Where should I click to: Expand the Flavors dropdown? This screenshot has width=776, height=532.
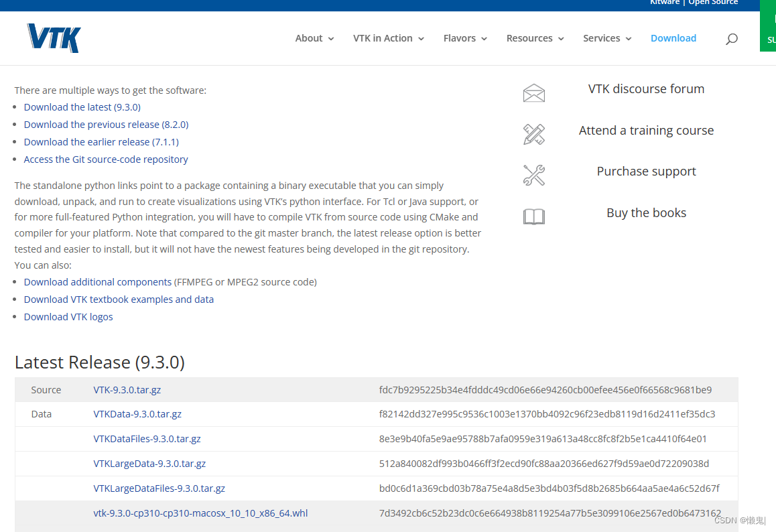coord(460,38)
